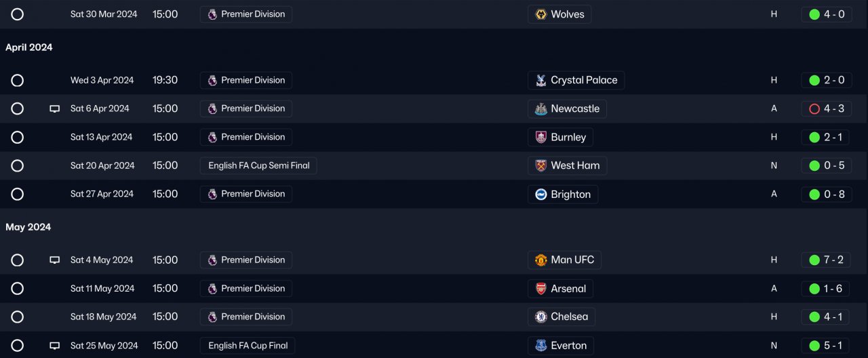Click the green win indicator for Chelsea result
The height and width of the screenshot is (358, 868).
pyautogui.click(x=814, y=317)
